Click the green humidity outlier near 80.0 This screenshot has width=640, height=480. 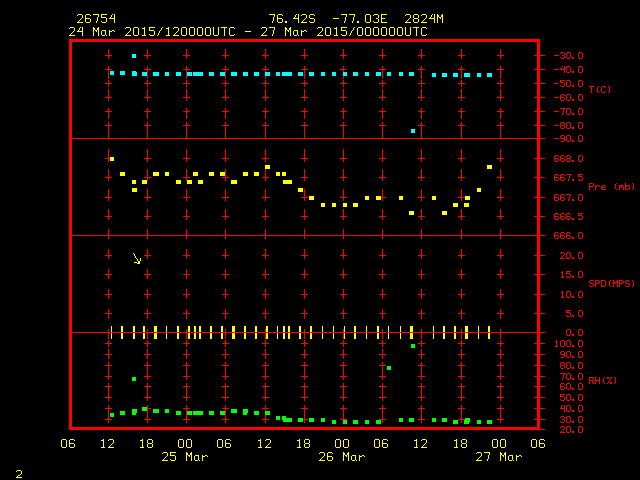(389, 368)
